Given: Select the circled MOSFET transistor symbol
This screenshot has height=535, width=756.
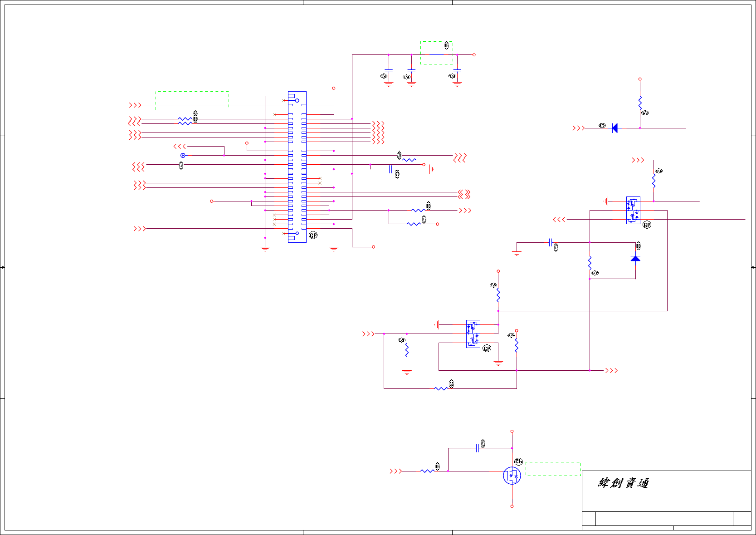Looking at the screenshot, I should pyautogui.click(x=512, y=476).
